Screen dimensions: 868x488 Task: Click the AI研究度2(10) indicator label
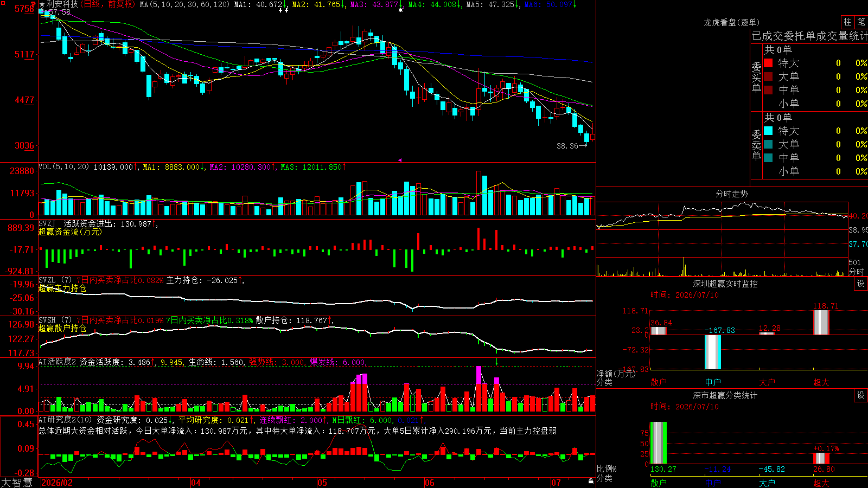(65, 420)
